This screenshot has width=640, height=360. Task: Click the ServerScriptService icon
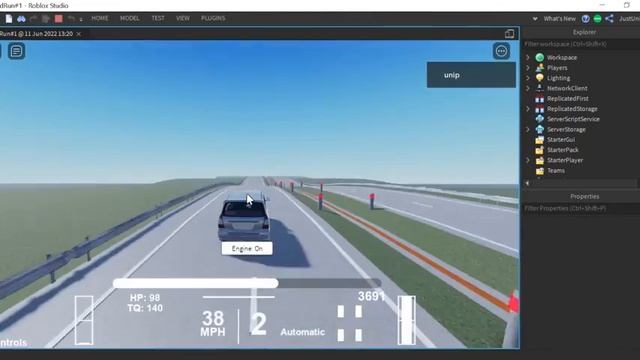[540, 119]
